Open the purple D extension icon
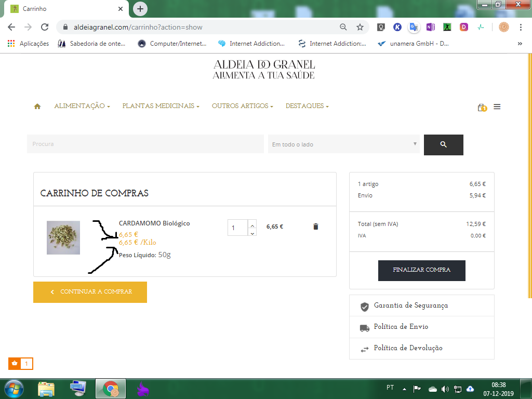 (x=464, y=27)
